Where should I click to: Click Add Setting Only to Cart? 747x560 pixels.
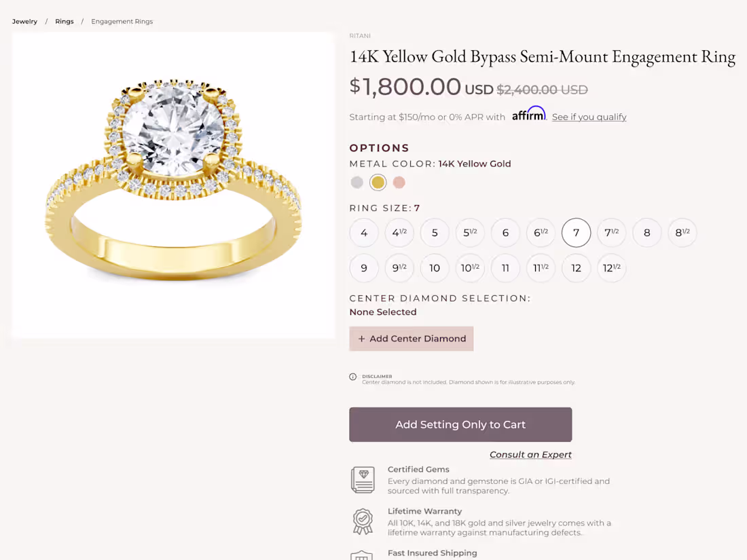(460, 424)
